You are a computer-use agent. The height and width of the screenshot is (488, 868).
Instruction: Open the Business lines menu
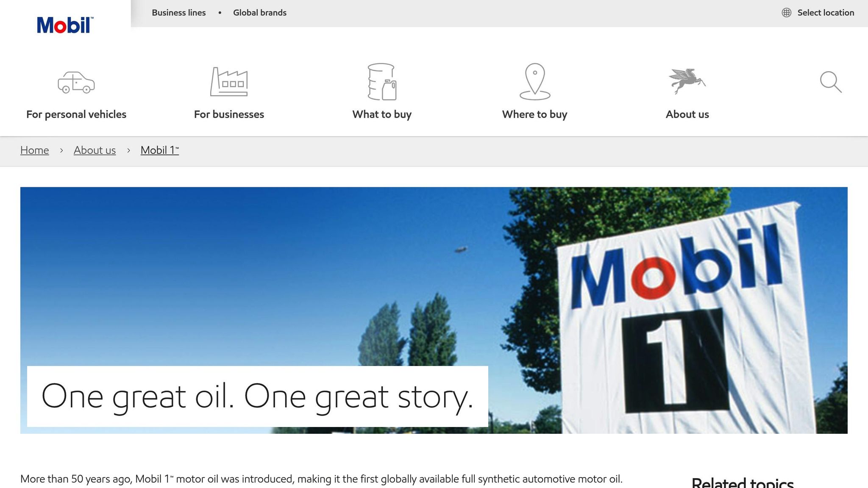pyautogui.click(x=178, y=12)
